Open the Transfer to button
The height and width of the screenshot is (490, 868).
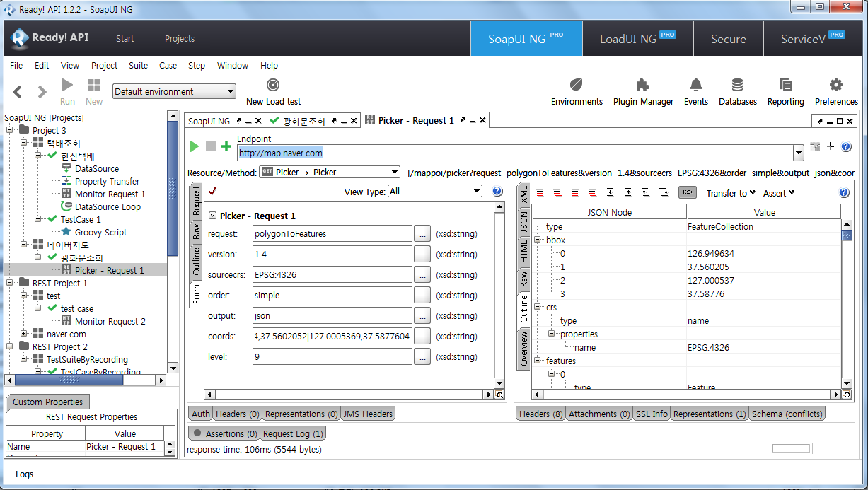click(730, 193)
